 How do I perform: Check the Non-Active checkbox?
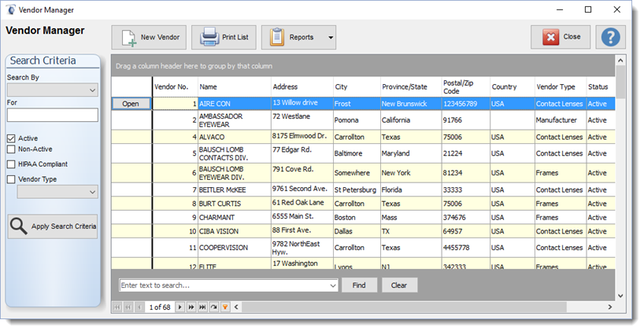point(12,149)
